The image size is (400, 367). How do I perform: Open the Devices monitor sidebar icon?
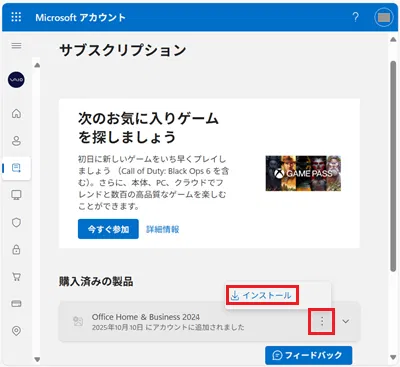pyautogui.click(x=16, y=195)
